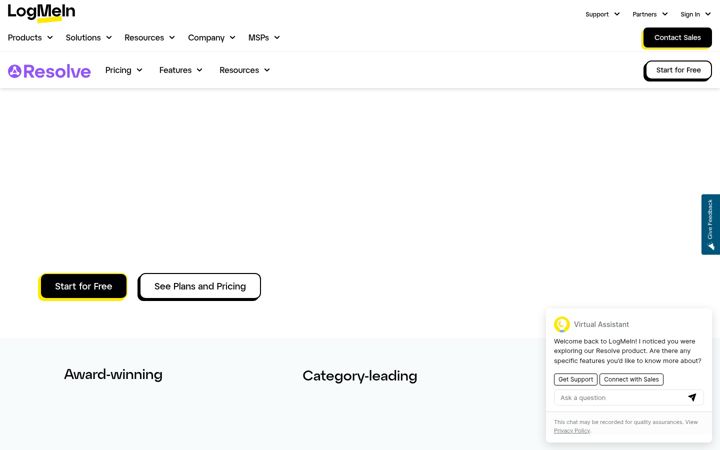720x450 pixels.
Task: Click Connect with Sales in chat
Action: (631, 379)
